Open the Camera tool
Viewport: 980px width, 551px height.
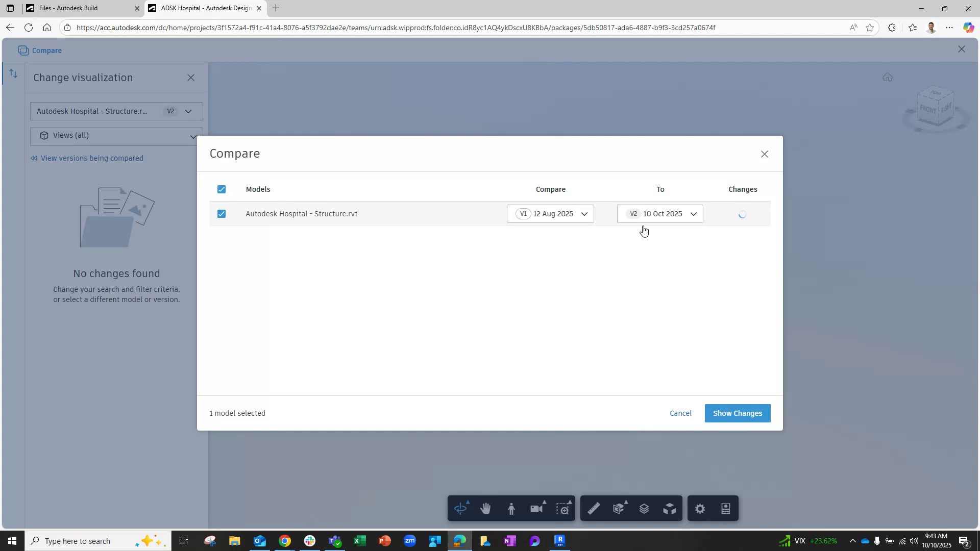(537, 508)
